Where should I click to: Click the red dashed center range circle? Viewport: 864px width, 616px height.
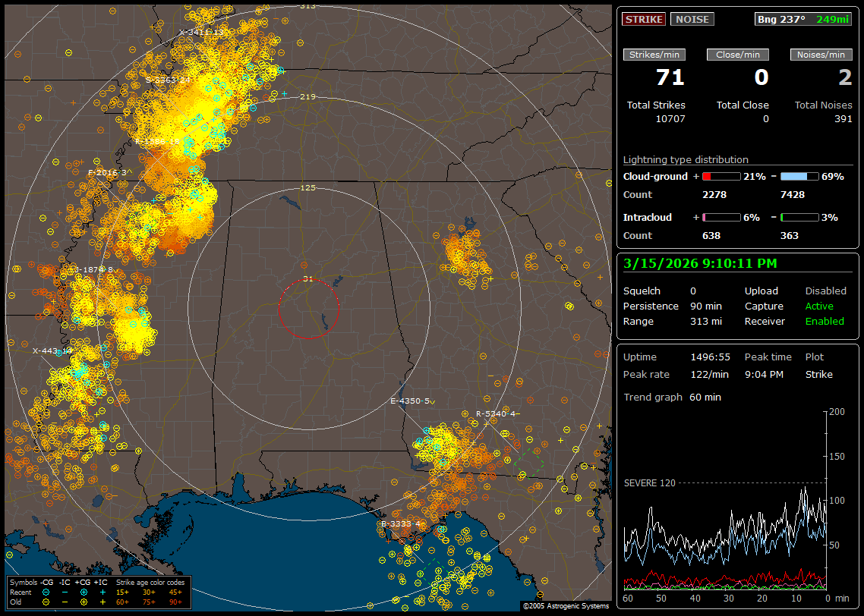click(308, 309)
